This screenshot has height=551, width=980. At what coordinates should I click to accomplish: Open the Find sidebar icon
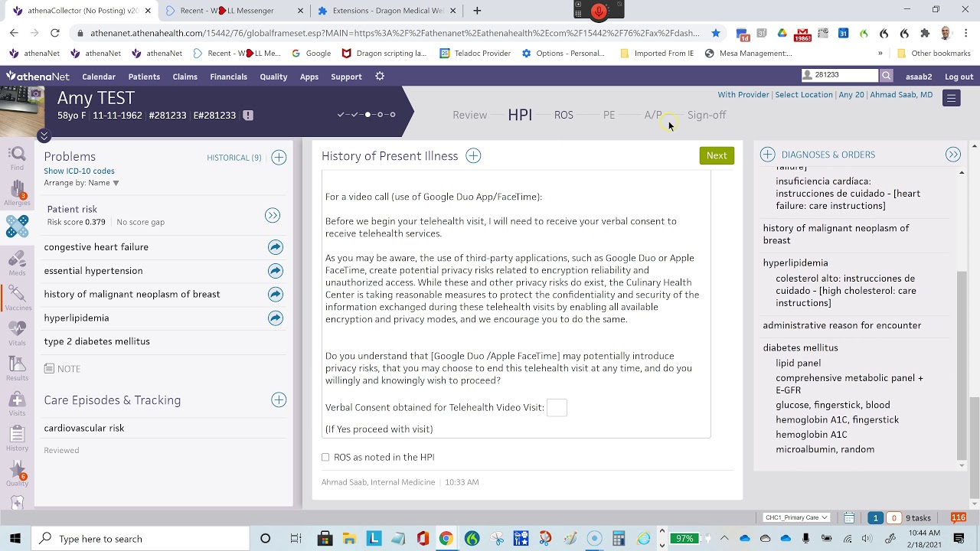click(17, 159)
